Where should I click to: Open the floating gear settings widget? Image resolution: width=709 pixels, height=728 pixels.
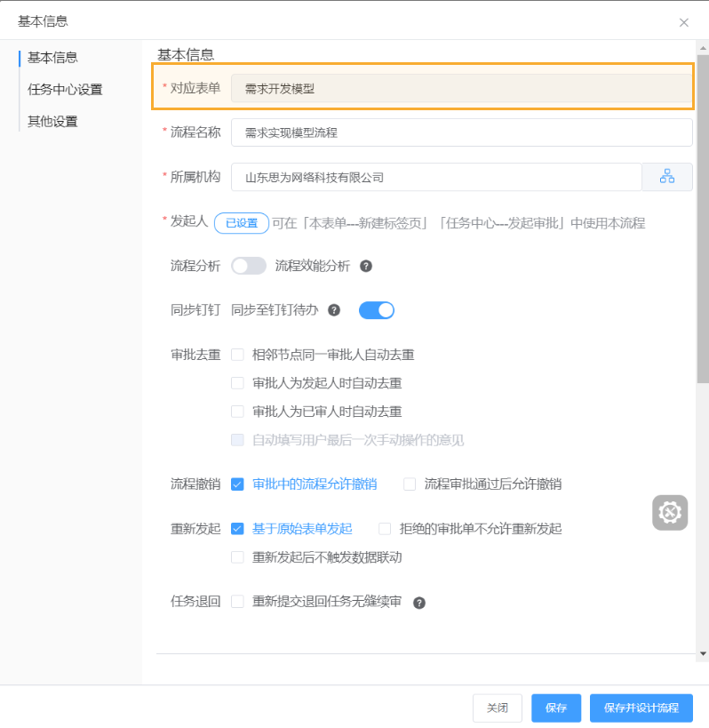pyautogui.click(x=670, y=513)
